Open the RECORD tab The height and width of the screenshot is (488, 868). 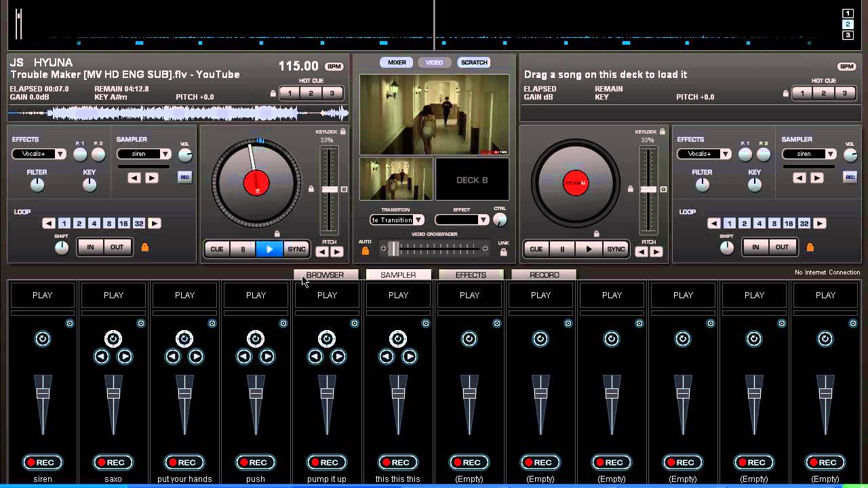(544, 274)
